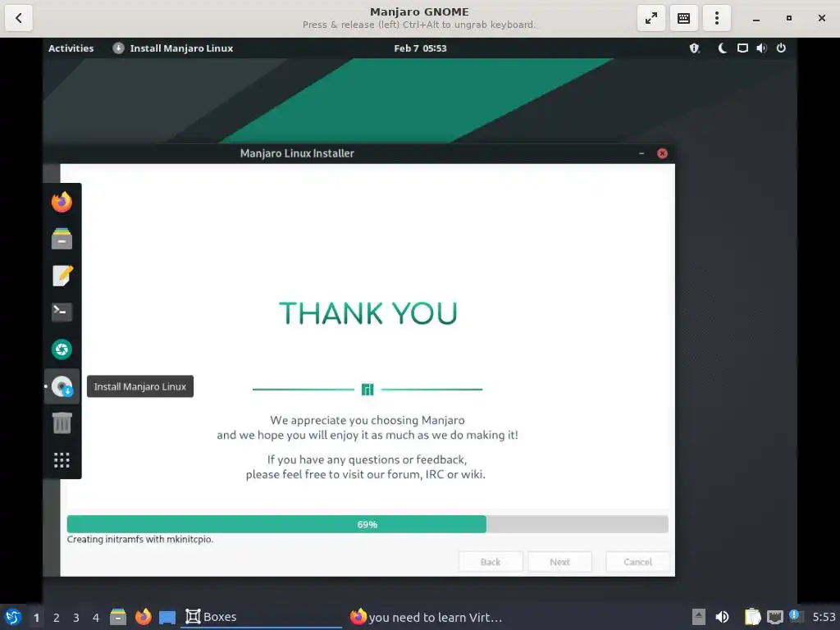Launch Firefox from the Manjaro dock

click(x=62, y=202)
